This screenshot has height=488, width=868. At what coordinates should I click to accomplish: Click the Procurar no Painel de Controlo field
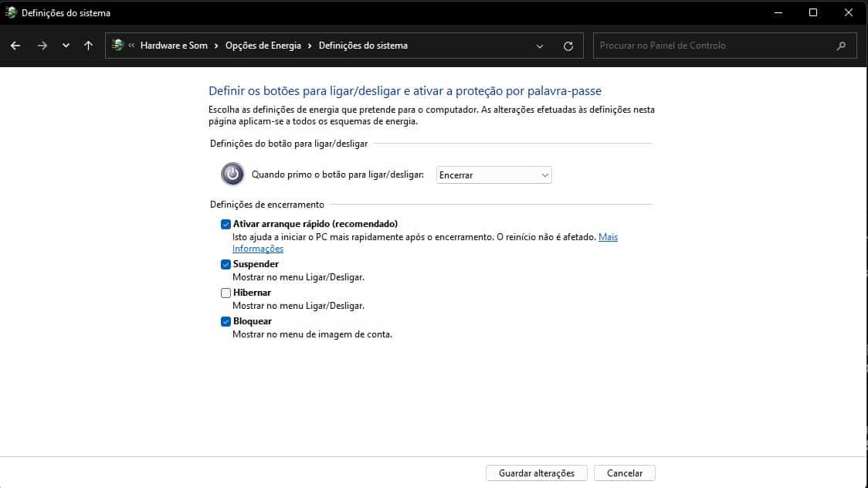click(714, 46)
